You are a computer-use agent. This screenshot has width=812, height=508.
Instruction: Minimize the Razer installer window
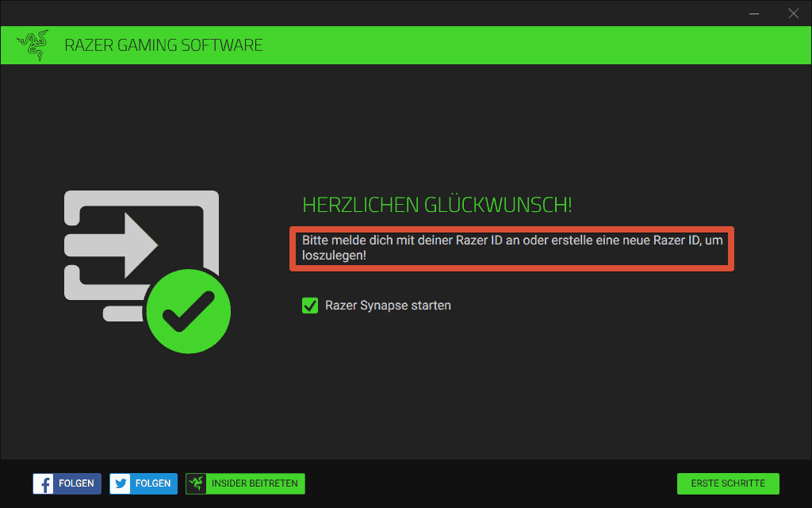(754, 13)
